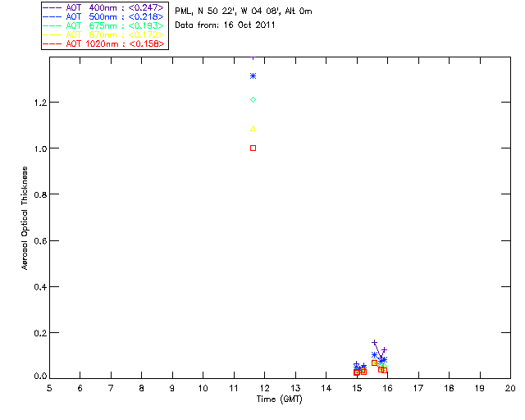The height and width of the screenshot is (420, 525).
Task: Click y-axis tick label 0.8
Action: click(x=40, y=195)
